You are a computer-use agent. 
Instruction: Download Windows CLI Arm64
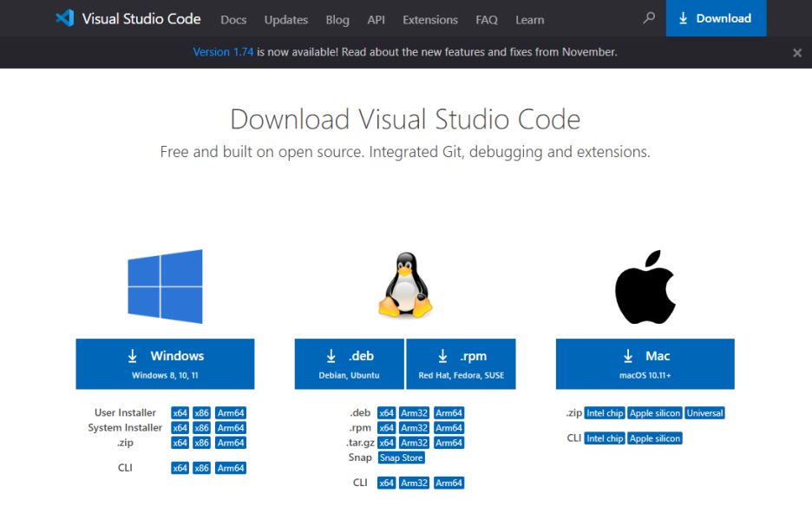coord(231,468)
